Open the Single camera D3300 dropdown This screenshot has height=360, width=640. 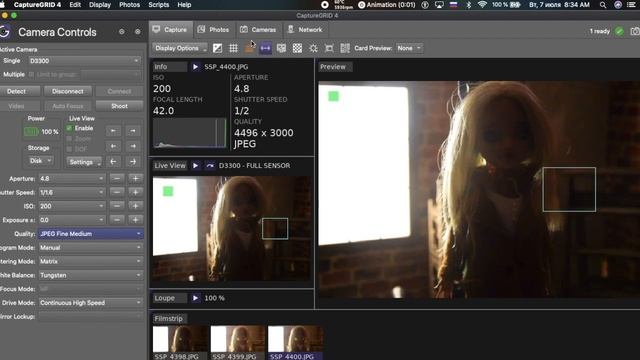click(84, 61)
